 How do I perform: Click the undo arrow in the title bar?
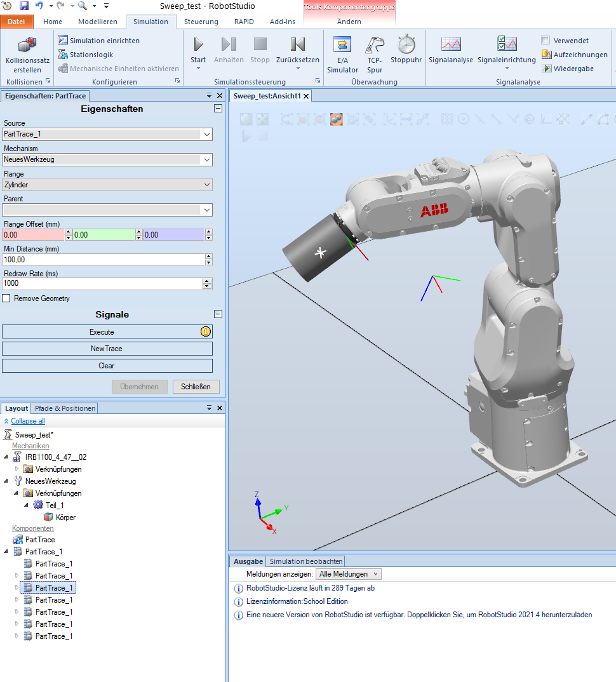[x=39, y=6]
